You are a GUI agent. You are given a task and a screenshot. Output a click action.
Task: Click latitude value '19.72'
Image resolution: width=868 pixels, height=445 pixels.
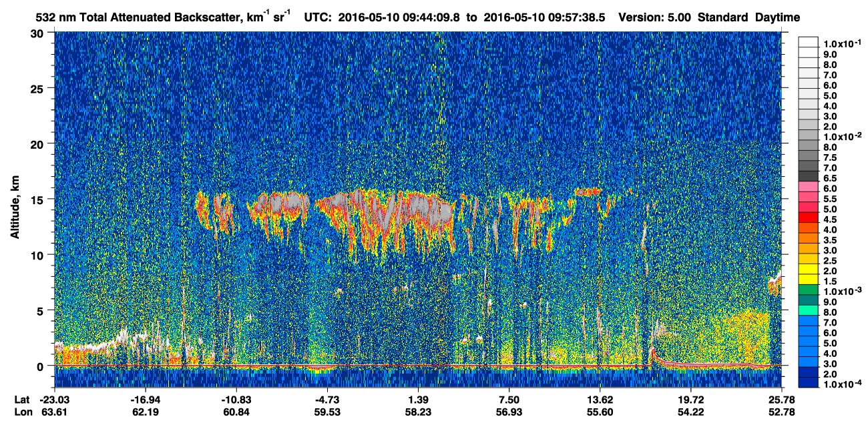[x=691, y=399]
